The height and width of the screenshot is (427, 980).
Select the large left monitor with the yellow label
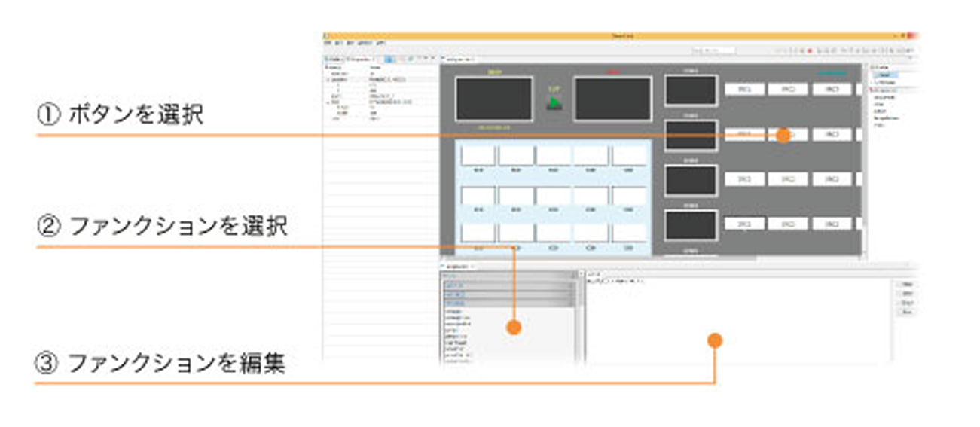pos(493,99)
